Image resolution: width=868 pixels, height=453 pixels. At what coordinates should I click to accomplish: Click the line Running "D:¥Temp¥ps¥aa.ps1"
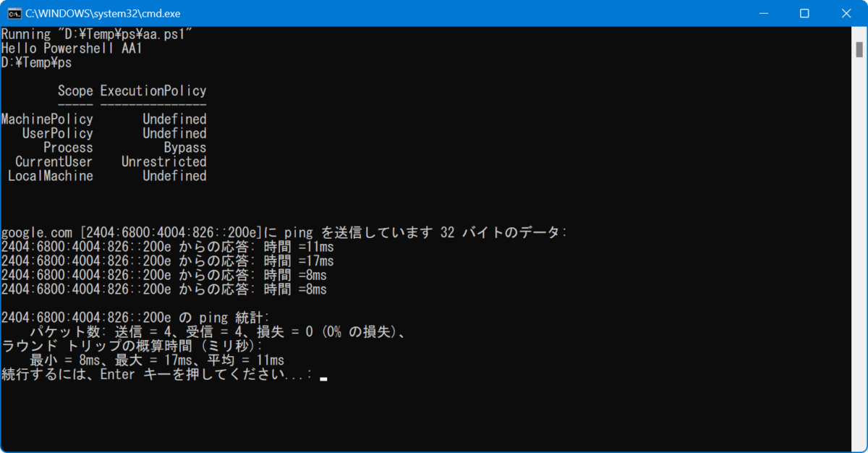point(96,35)
